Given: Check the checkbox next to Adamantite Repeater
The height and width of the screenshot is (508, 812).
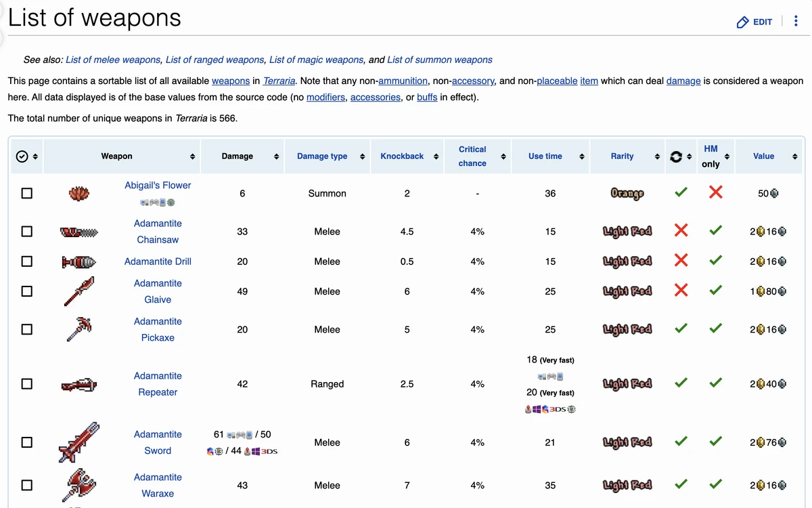Looking at the screenshot, I should (x=27, y=383).
